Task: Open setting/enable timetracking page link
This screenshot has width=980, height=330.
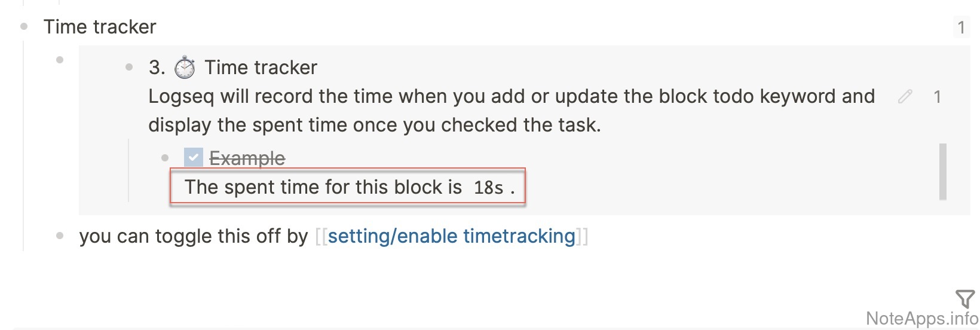Action: pos(451,236)
